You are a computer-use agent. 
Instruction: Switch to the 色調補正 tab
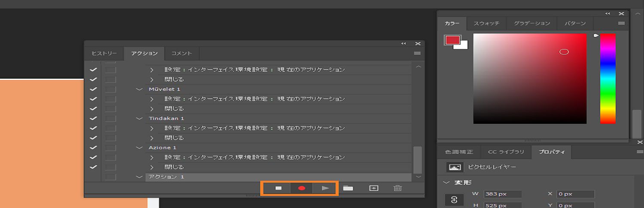(x=459, y=152)
